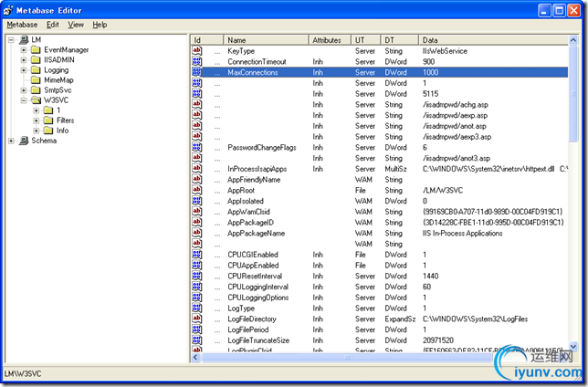Click the horizontal scrollbar thumb
The image size is (588, 387).
point(347,358)
